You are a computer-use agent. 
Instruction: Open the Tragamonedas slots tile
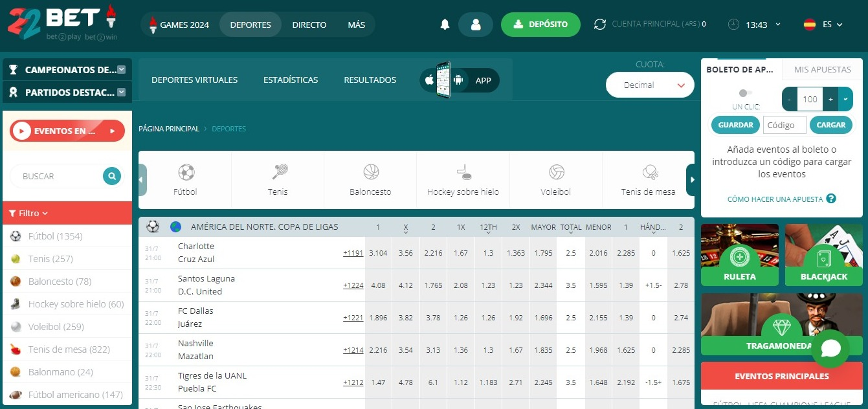[782, 324]
